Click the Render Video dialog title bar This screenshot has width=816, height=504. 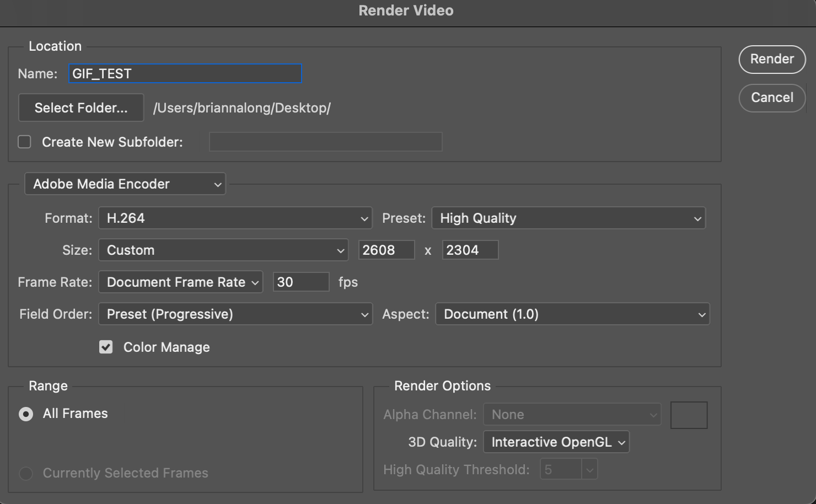(406, 10)
